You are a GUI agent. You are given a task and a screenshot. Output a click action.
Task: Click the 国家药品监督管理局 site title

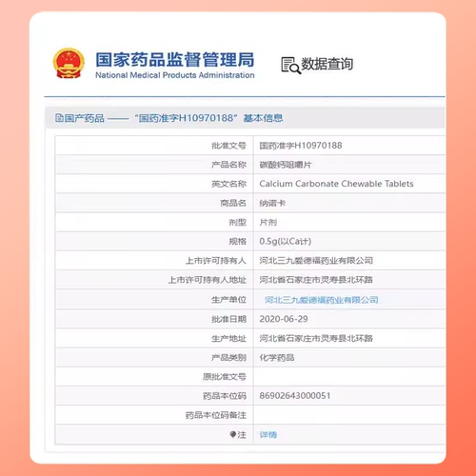(175, 60)
